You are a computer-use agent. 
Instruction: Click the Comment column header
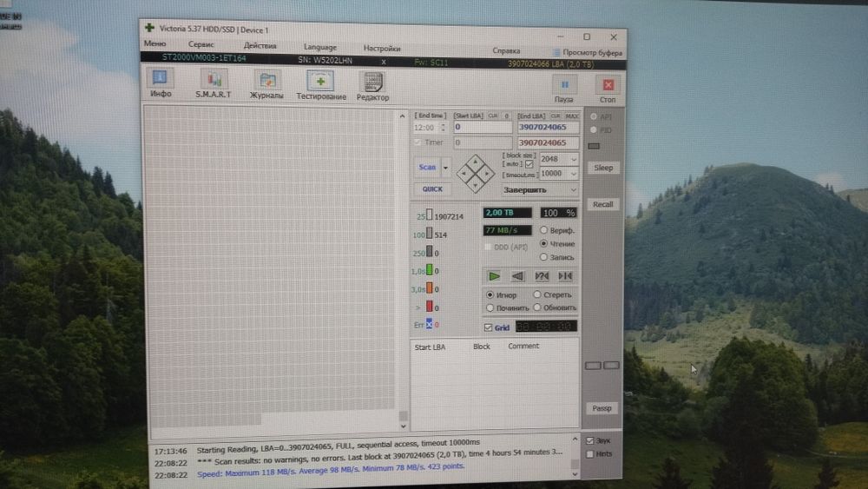coord(523,346)
